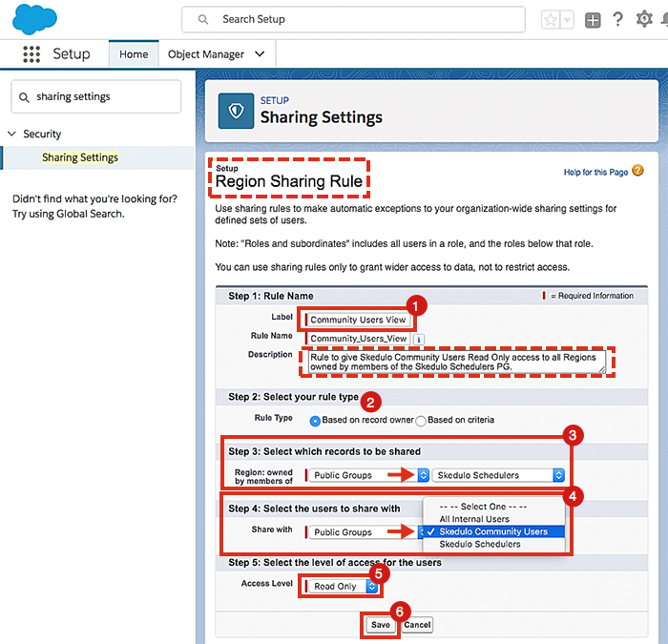Image resolution: width=668 pixels, height=644 pixels.
Task: Click the Setup app name text
Action: pyautogui.click(x=72, y=54)
